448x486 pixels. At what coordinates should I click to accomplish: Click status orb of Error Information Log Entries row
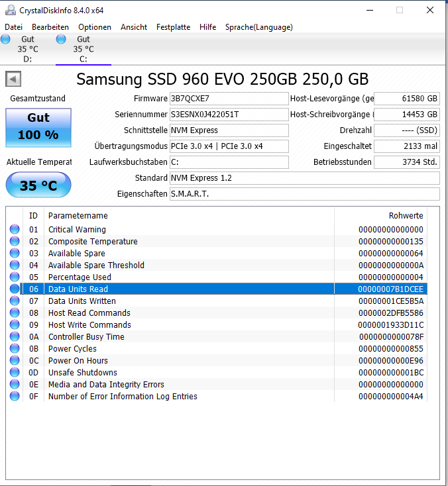pyautogui.click(x=15, y=396)
